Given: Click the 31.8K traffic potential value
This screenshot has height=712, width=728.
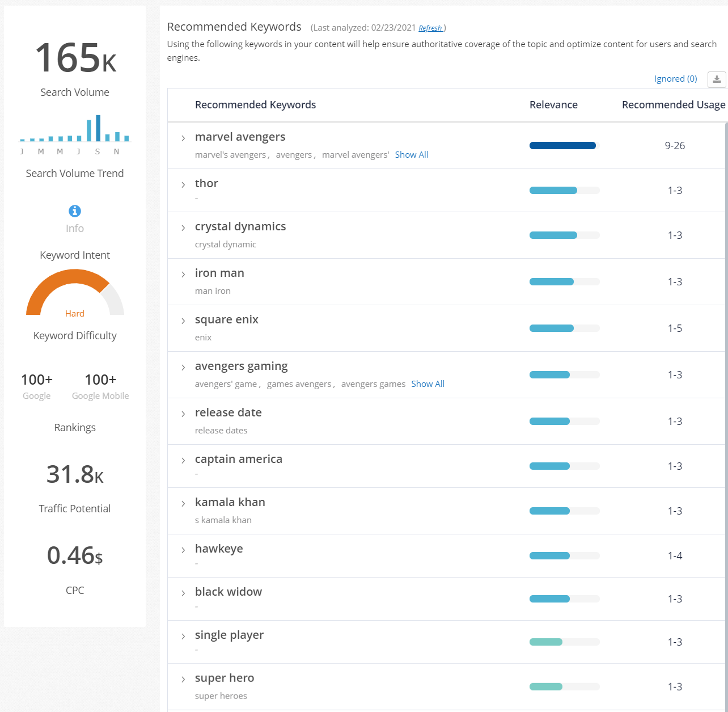Looking at the screenshot, I should (75, 474).
